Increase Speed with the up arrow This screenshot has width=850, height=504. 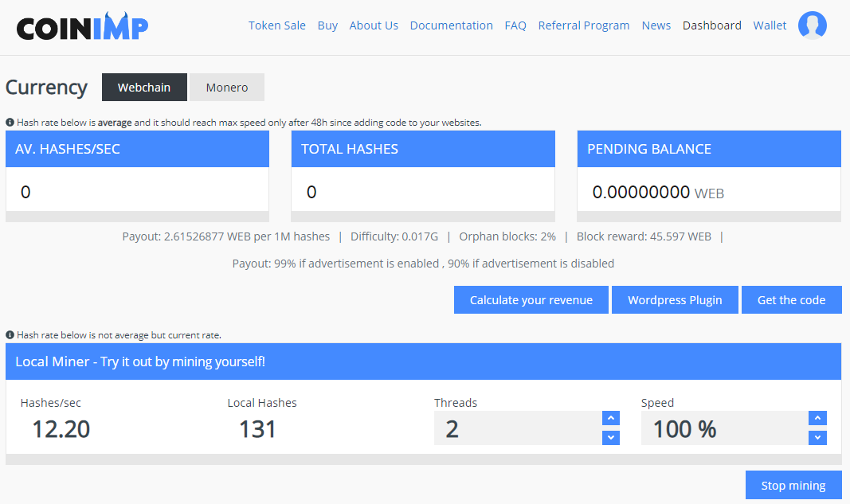click(817, 418)
